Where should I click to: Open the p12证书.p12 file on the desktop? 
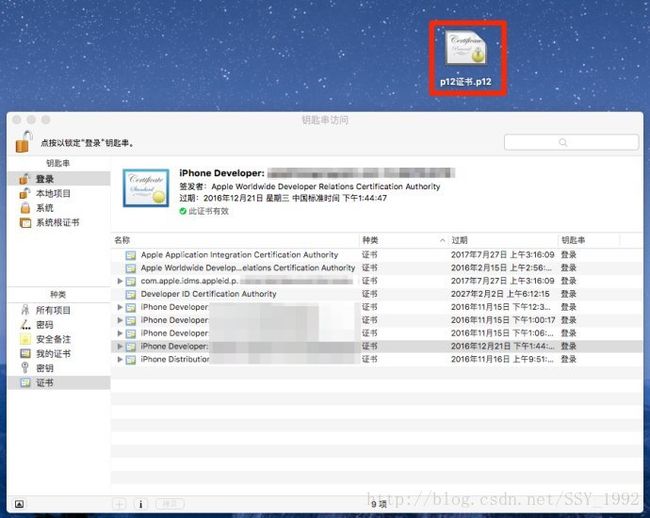466,58
